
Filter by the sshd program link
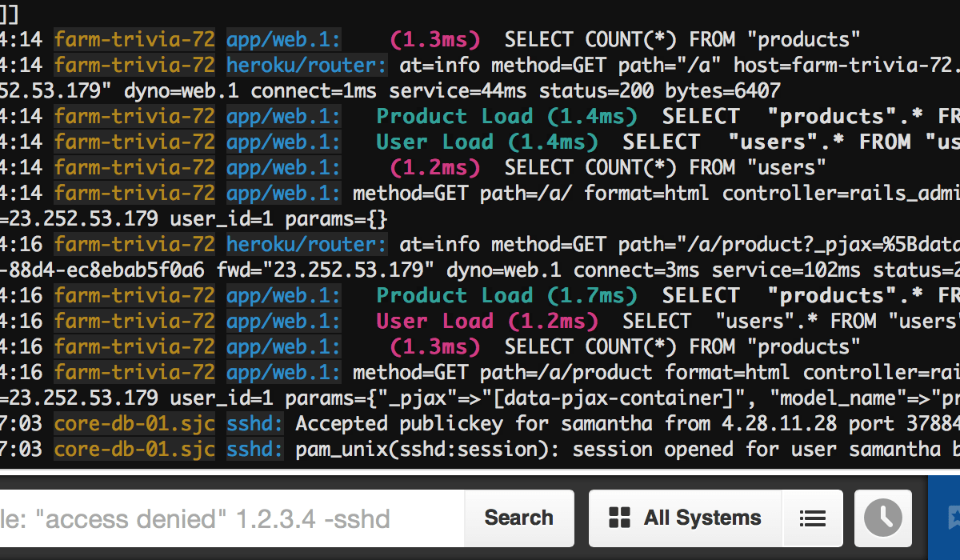tap(252, 423)
